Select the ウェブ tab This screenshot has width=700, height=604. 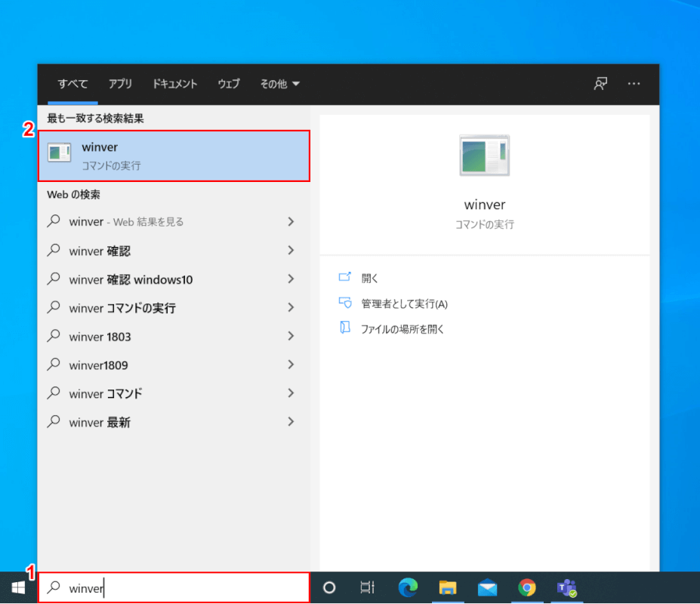tap(228, 84)
